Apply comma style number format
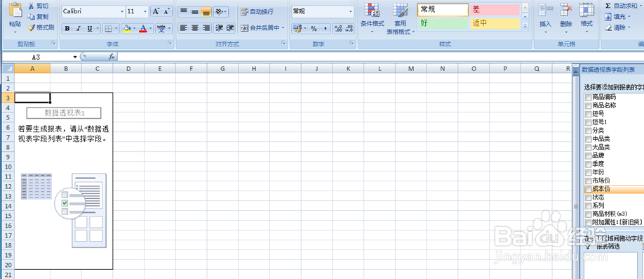 tap(325, 28)
